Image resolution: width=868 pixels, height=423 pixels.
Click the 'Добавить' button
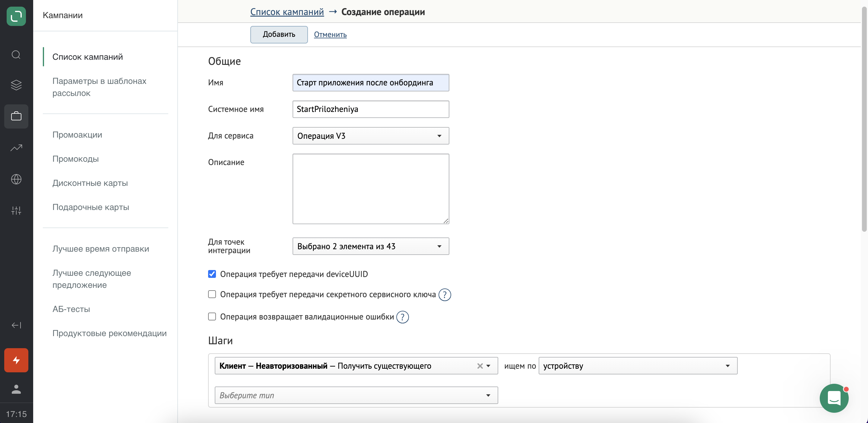point(279,34)
